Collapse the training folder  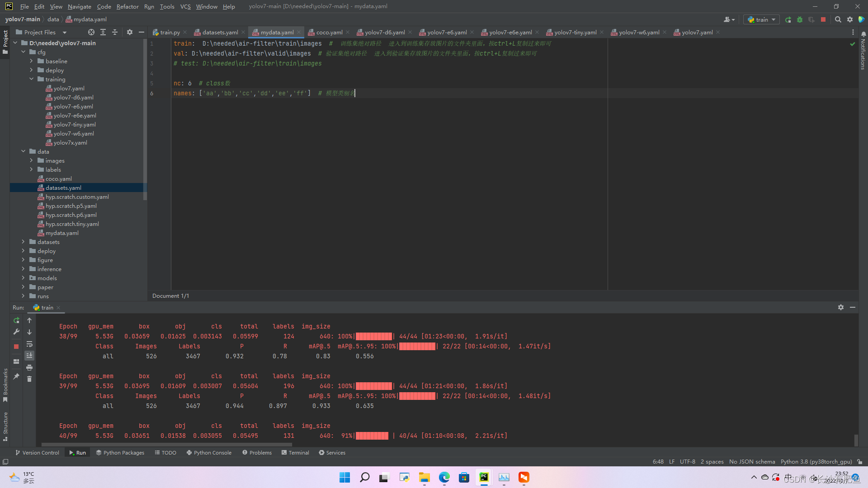tap(31, 79)
